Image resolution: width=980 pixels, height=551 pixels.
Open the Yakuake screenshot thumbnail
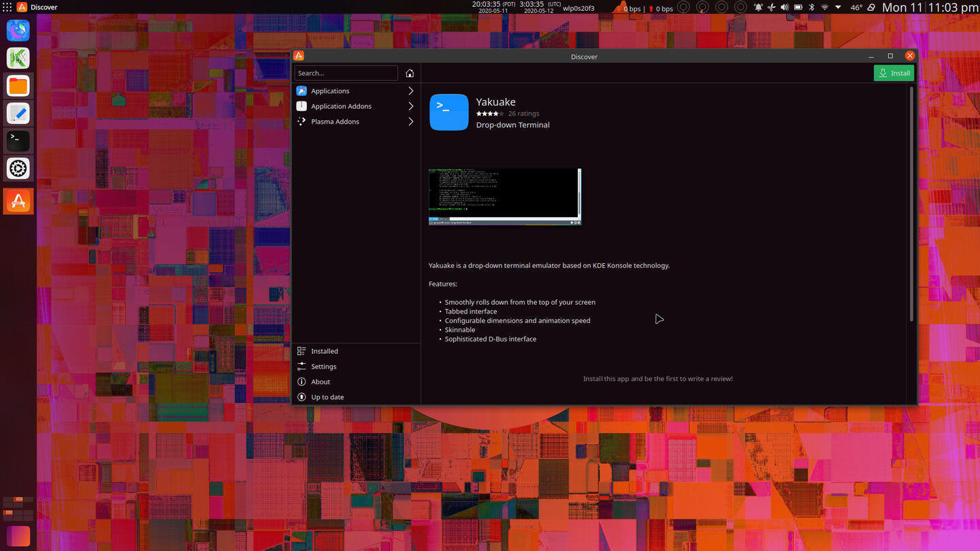coord(505,197)
